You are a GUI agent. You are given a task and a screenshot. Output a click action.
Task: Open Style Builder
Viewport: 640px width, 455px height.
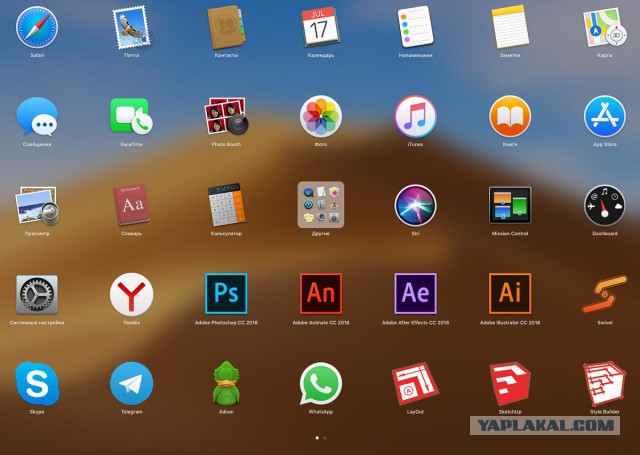(604, 384)
